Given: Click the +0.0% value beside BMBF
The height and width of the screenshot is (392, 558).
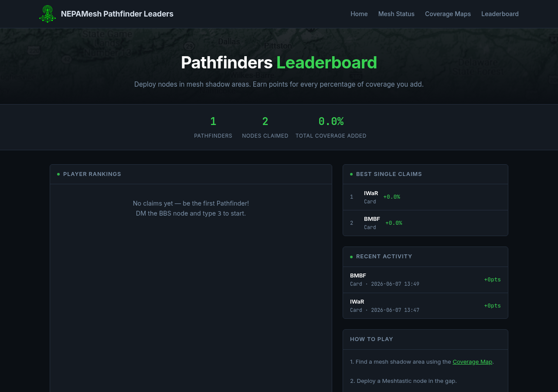Looking at the screenshot, I should (x=394, y=223).
